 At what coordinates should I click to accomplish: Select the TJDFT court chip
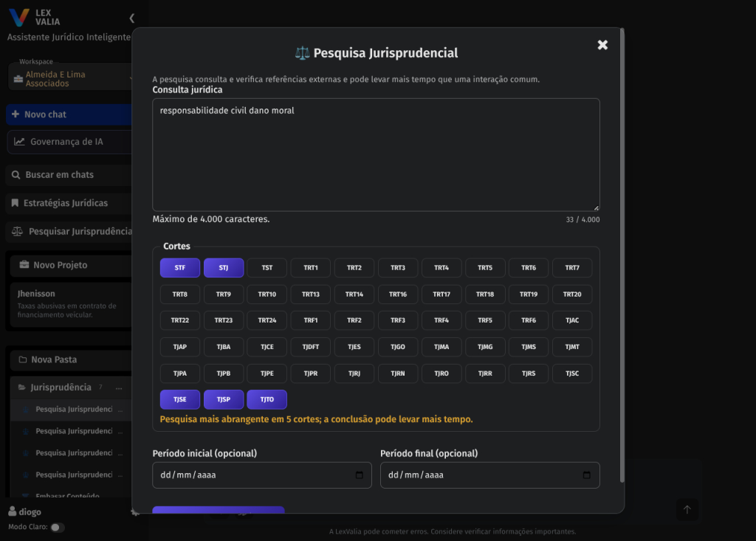click(x=311, y=347)
